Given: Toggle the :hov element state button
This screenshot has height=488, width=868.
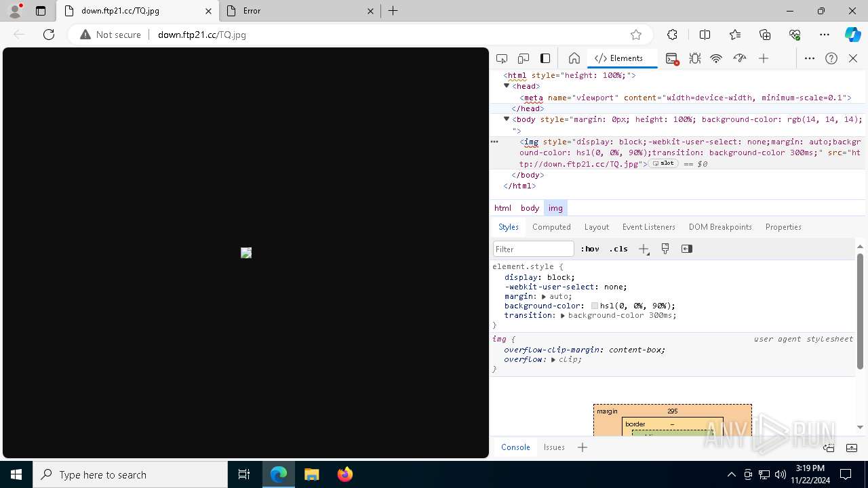Looking at the screenshot, I should pyautogui.click(x=590, y=249).
